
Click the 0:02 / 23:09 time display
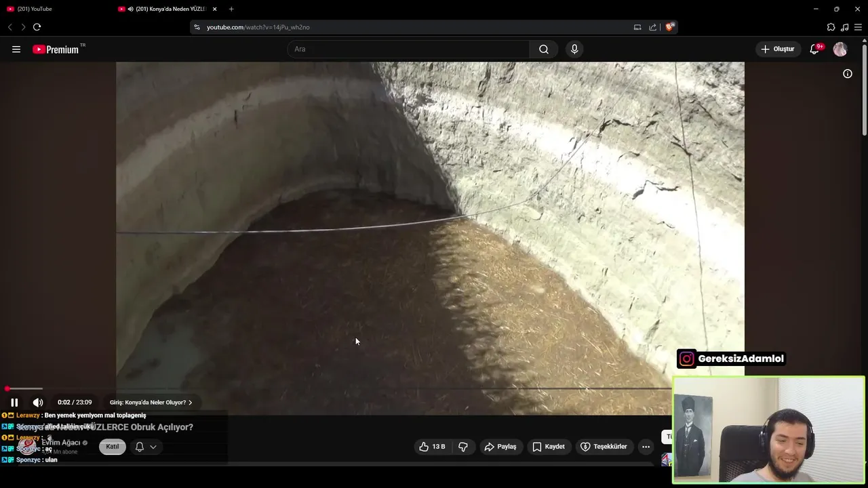[75, 403]
